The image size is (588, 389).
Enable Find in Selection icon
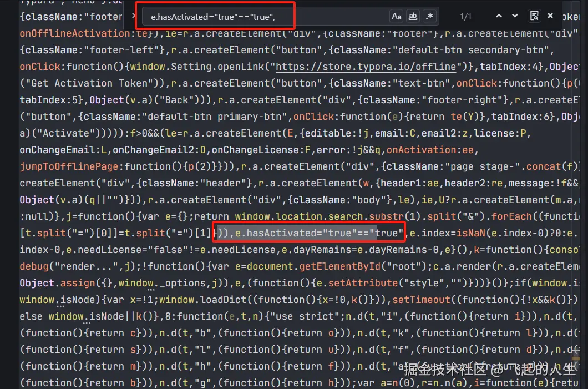pyautogui.click(x=534, y=16)
